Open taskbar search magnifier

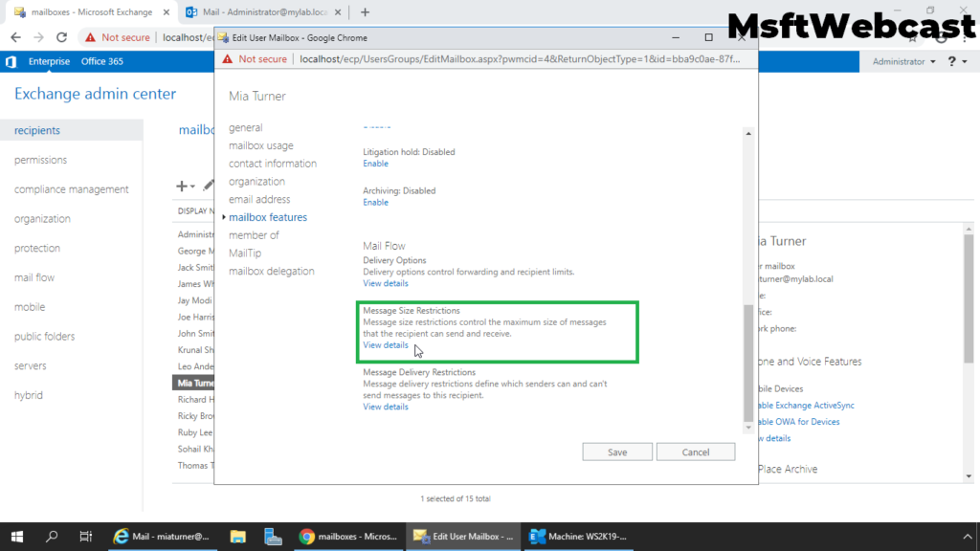pos(52,536)
